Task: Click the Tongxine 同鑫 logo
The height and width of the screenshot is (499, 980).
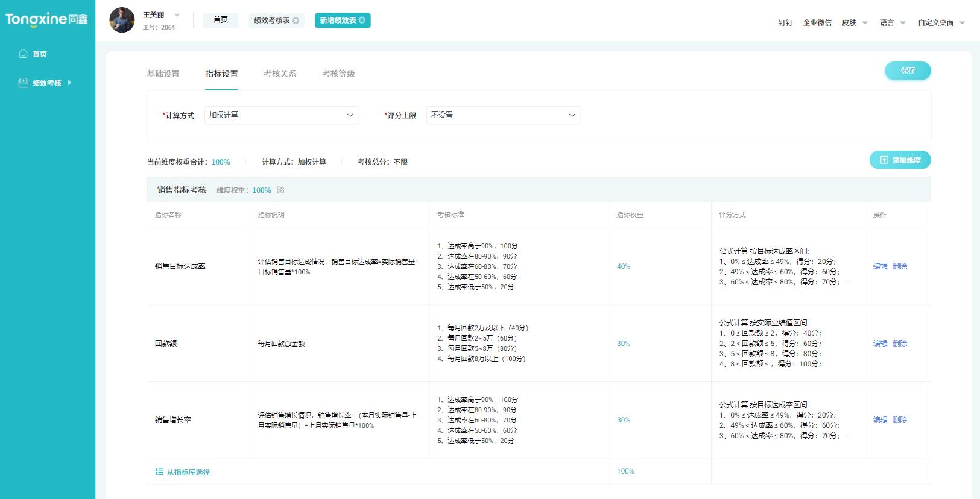Action: [46, 19]
